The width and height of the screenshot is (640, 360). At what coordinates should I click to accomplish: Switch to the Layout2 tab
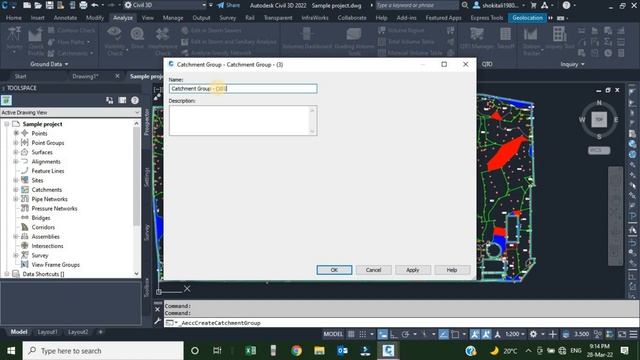pos(78,332)
